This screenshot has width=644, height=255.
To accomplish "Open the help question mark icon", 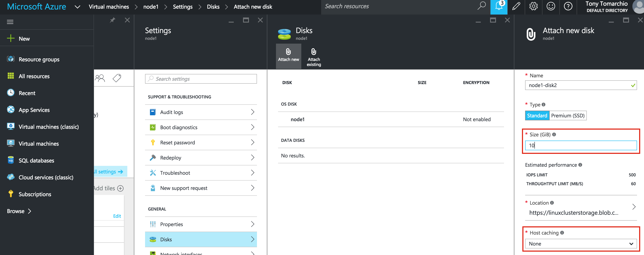I will [568, 7].
